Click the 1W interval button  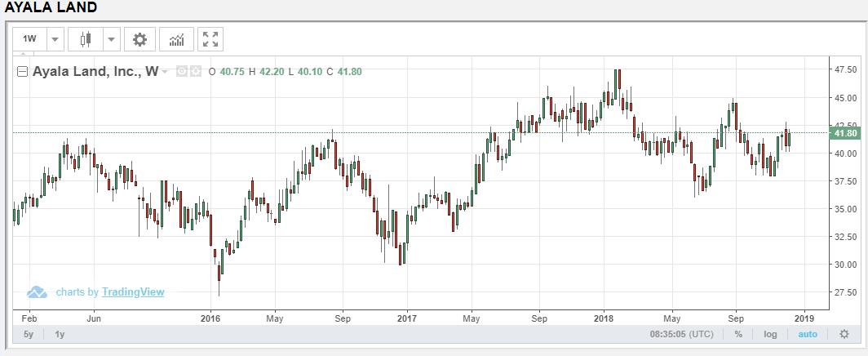30,39
